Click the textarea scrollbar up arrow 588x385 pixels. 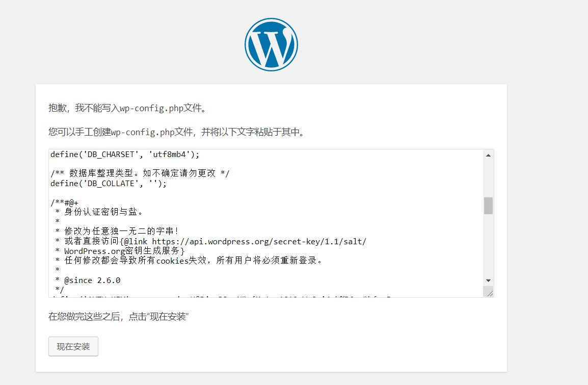point(488,156)
